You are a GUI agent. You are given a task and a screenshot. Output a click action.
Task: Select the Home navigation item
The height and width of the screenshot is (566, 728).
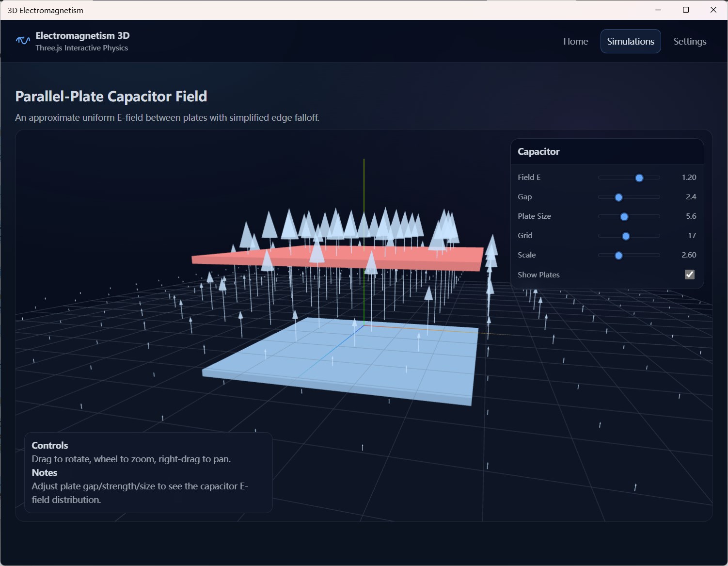pyautogui.click(x=575, y=41)
